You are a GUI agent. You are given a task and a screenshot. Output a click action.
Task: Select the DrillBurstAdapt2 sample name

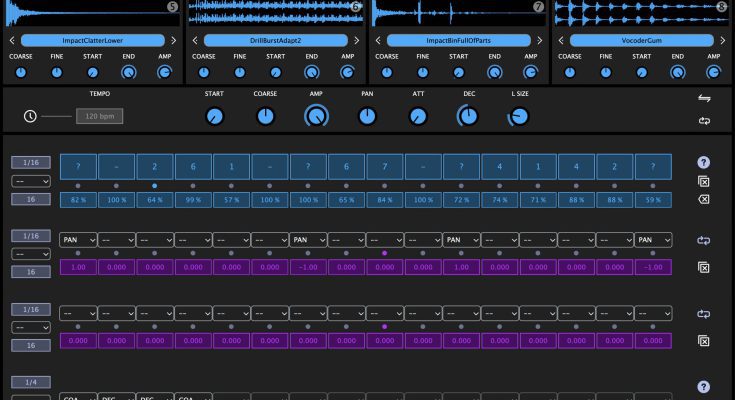[x=275, y=41]
